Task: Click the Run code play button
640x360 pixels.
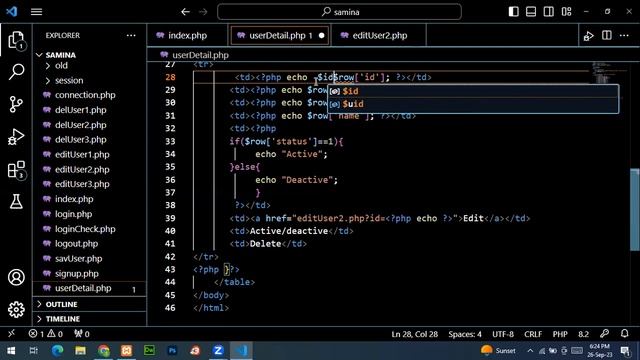Action: (x=589, y=36)
